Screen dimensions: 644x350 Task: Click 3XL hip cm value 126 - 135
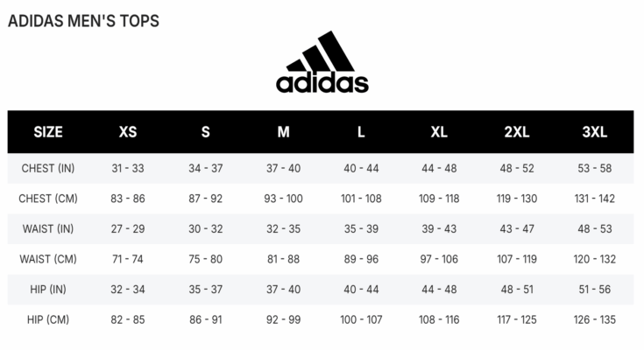coord(594,319)
